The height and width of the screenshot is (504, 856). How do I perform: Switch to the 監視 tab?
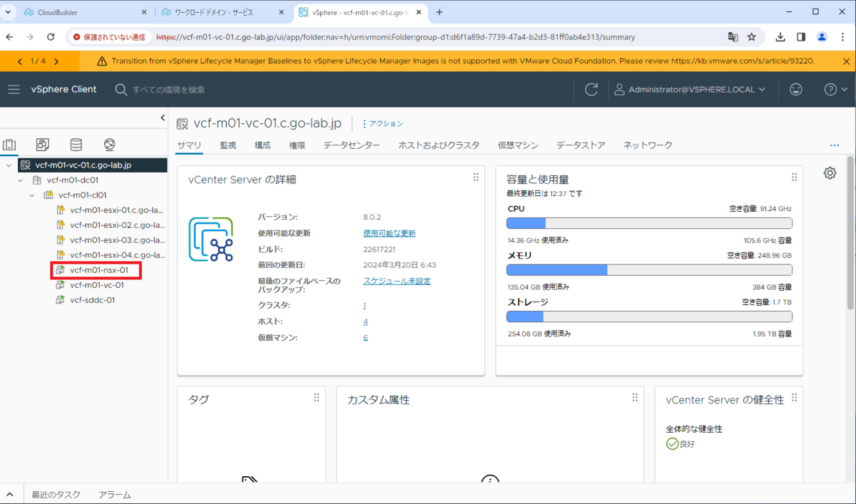click(x=228, y=145)
